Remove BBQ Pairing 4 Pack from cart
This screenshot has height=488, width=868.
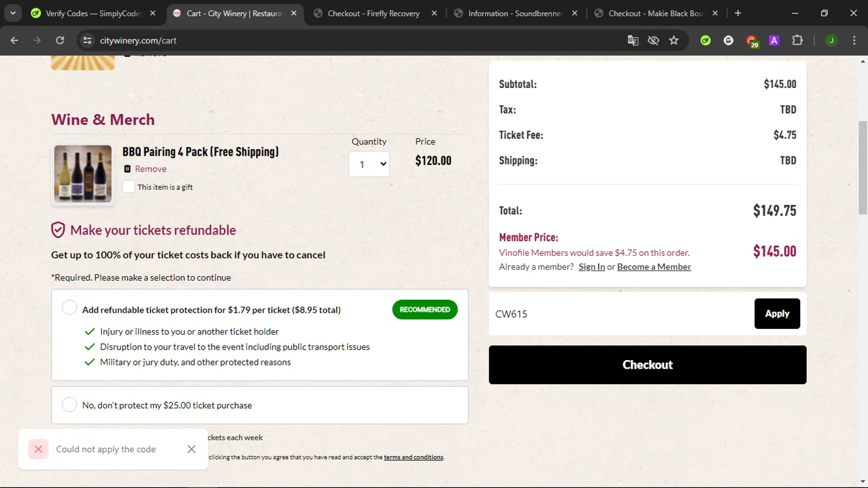150,169
